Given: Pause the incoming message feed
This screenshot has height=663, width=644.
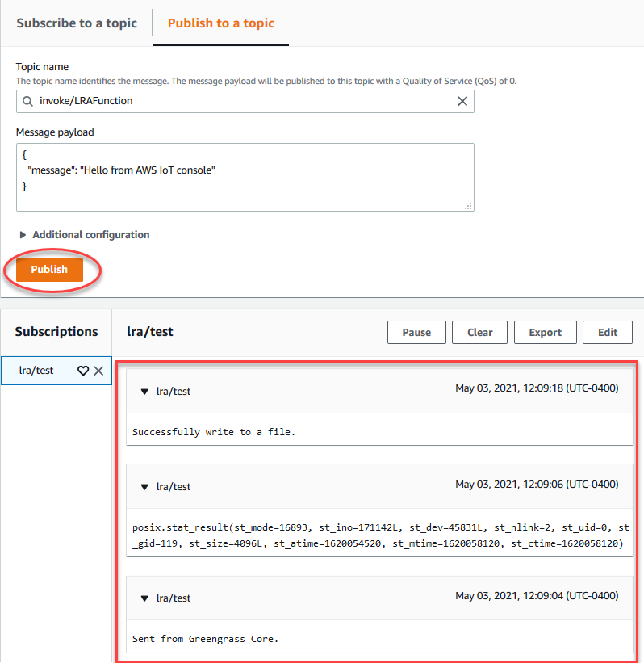Looking at the screenshot, I should point(416,332).
